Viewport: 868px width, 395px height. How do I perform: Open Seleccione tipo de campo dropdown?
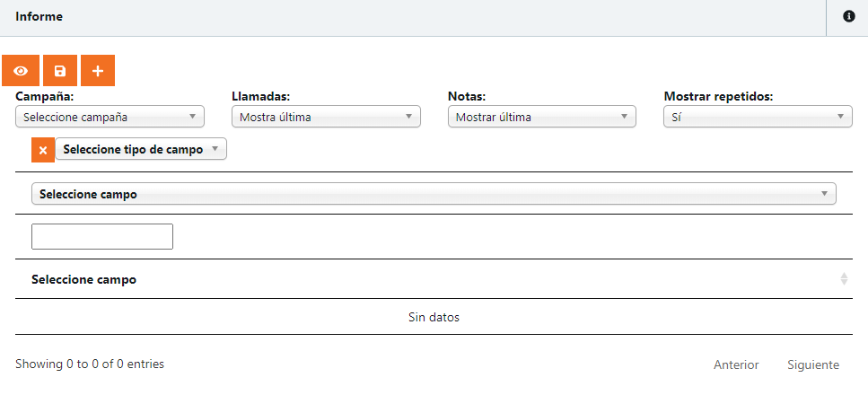141,149
